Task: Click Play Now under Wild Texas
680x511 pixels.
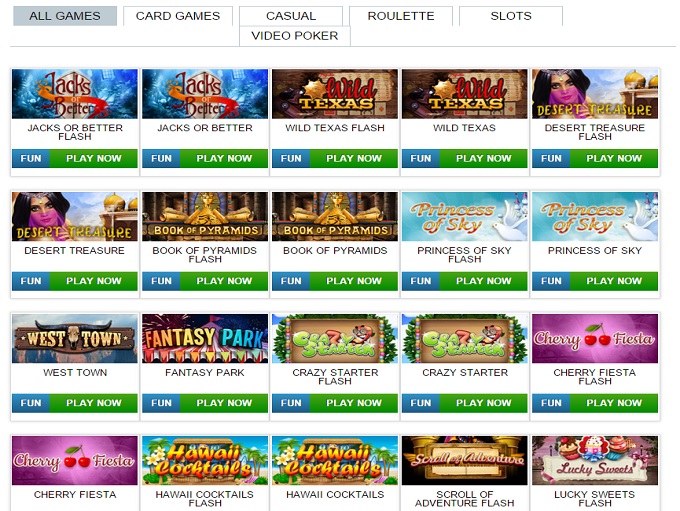Action: click(484, 158)
